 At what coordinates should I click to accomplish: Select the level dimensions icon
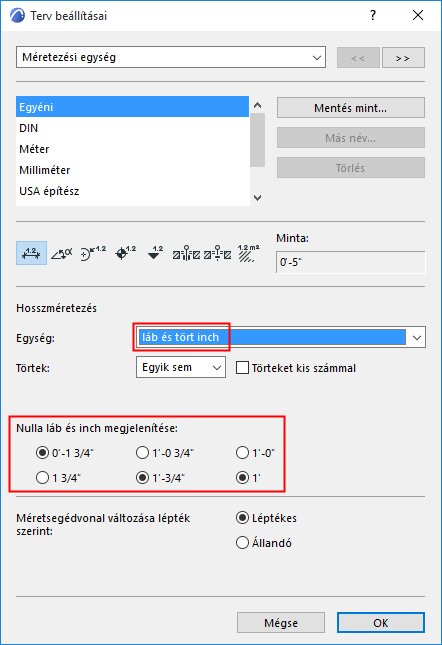pyautogui.click(x=125, y=253)
